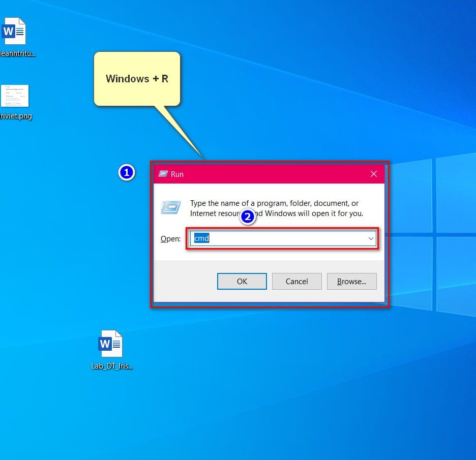Click OK in the Run dialog

click(x=242, y=281)
